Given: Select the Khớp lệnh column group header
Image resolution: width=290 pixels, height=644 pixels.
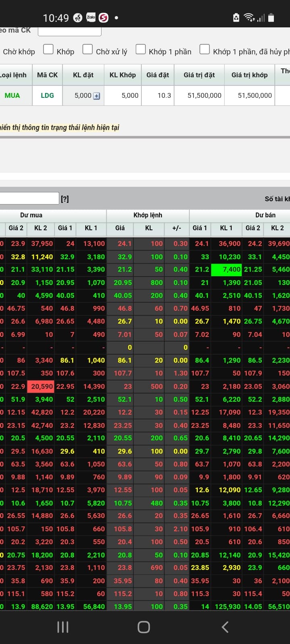Looking at the screenshot, I should pyautogui.click(x=148, y=215).
